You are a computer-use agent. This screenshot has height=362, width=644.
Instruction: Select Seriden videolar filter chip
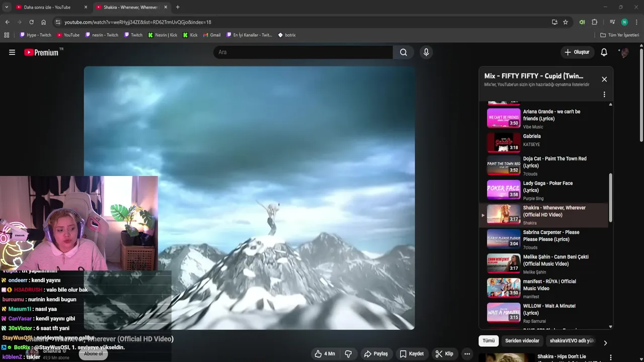[522, 341]
